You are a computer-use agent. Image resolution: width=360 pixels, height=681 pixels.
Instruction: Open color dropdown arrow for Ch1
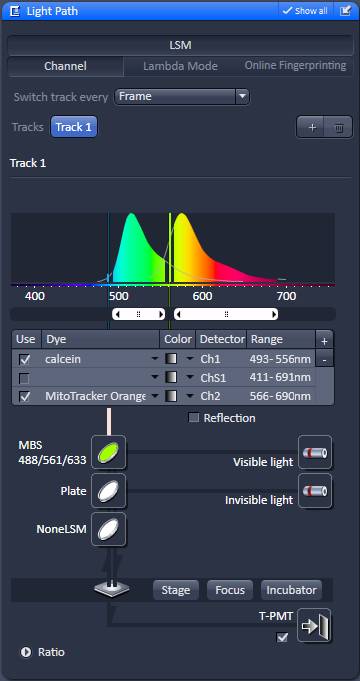point(189,359)
